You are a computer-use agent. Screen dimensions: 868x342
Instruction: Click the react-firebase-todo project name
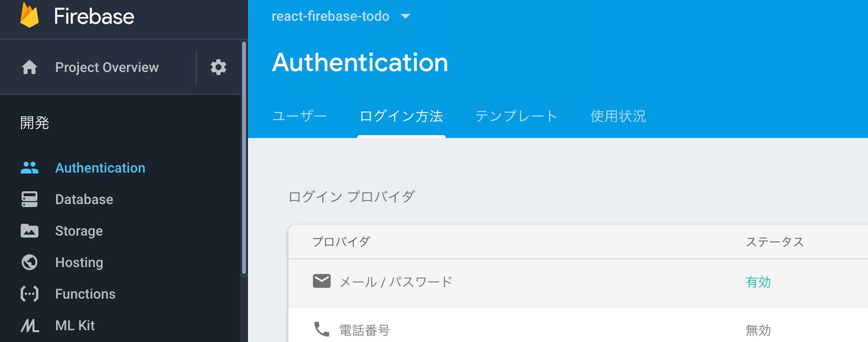(330, 16)
